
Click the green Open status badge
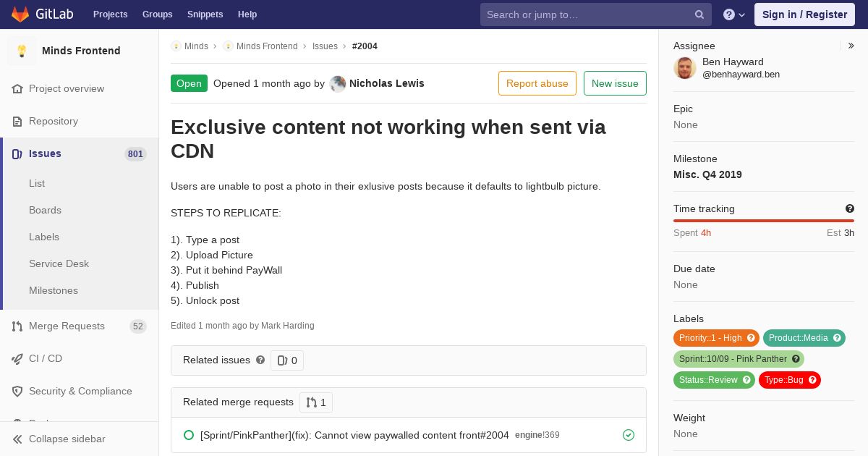[x=189, y=83]
